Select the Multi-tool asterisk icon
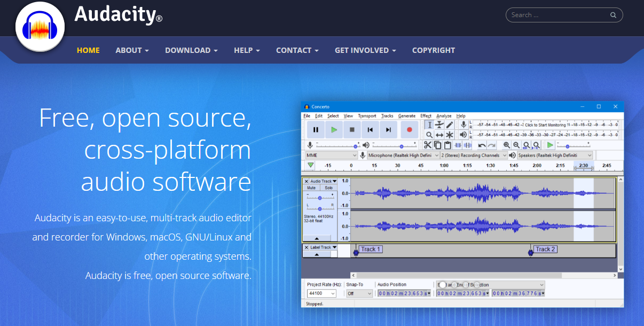This screenshot has width=644, height=326. 449,135
